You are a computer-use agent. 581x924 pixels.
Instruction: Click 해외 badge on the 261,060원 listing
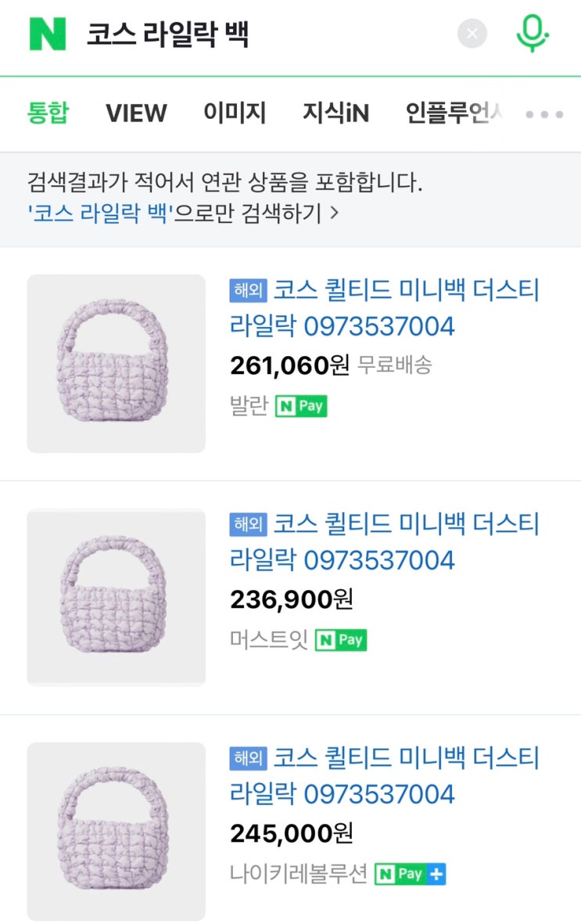pyautogui.click(x=249, y=290)
